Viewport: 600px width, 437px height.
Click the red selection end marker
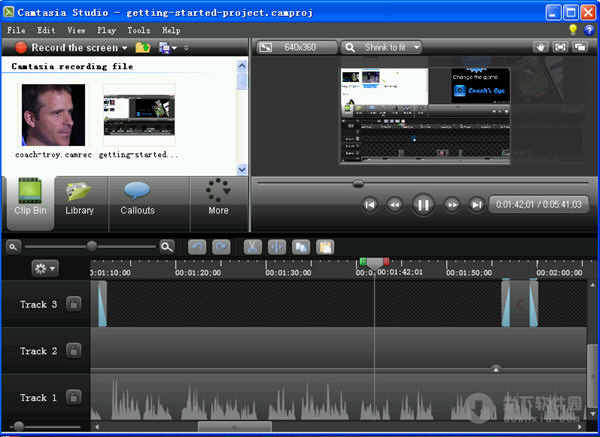[386, 262]
